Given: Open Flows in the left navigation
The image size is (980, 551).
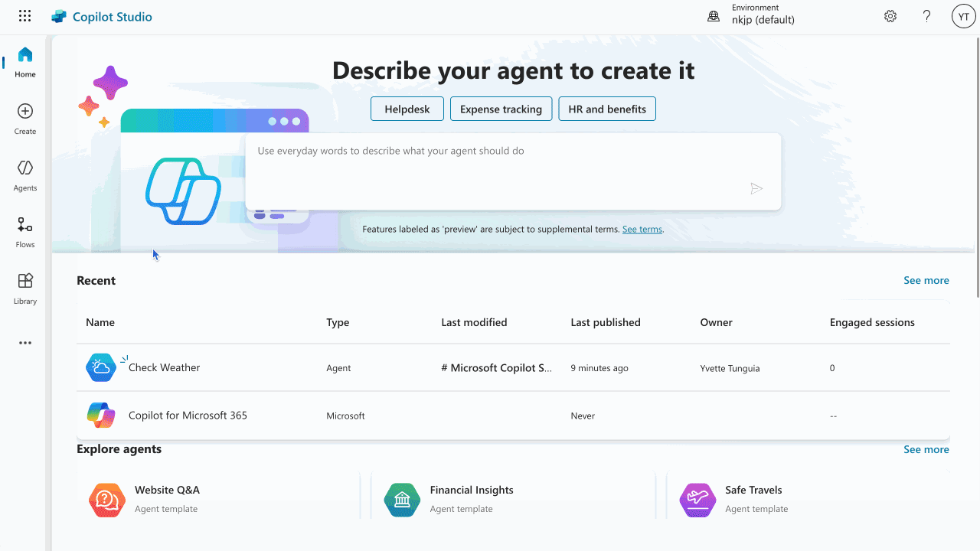Looking at the screenshot, I should click(x=25, y=233).
